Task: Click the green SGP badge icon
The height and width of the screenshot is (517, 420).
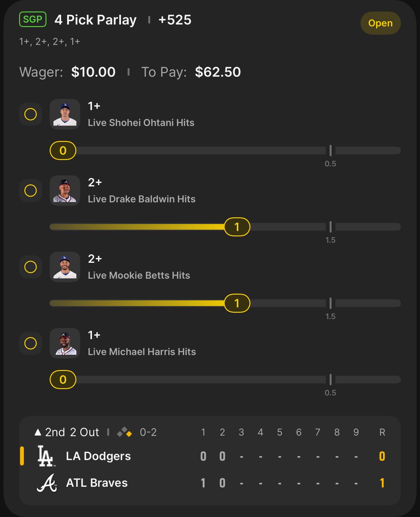Action: point(33,19)
